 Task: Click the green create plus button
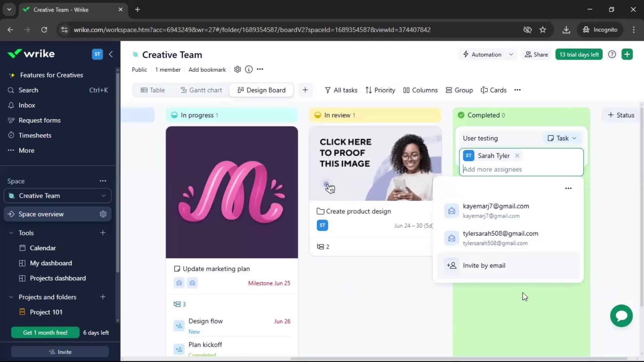(x=627, y=54)
